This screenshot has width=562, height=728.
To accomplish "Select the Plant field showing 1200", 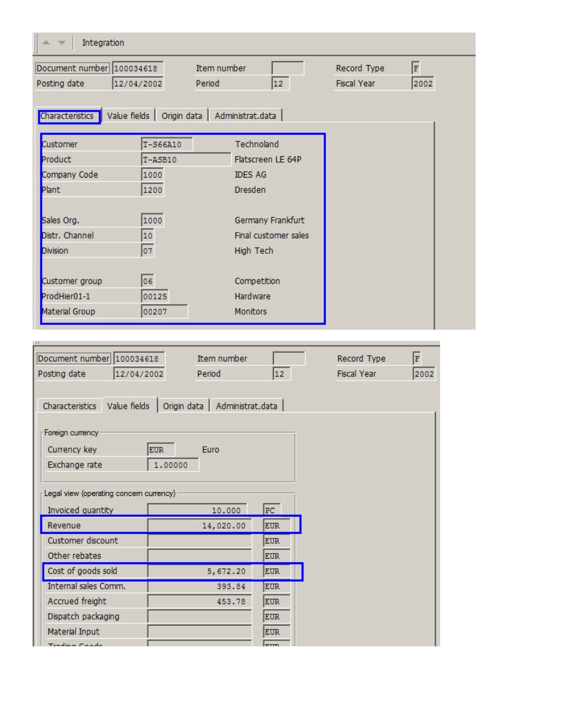I will [153, 190].
